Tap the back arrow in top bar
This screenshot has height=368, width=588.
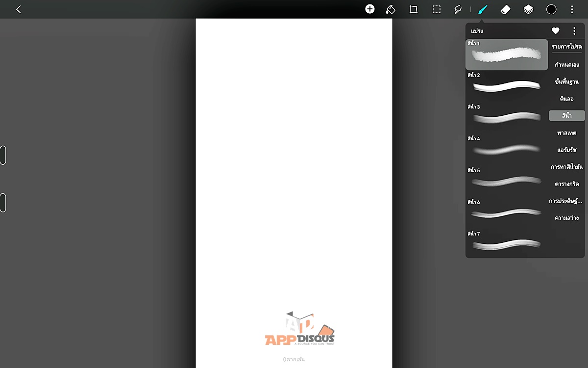click(x=19, y=9)
